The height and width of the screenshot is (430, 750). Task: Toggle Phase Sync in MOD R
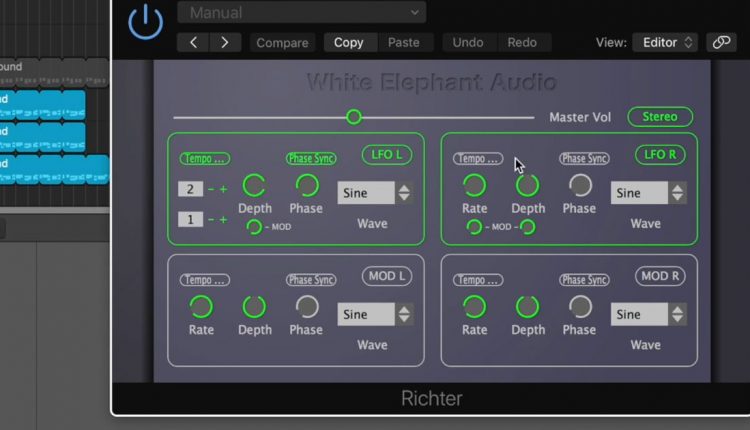coord(584,280)
